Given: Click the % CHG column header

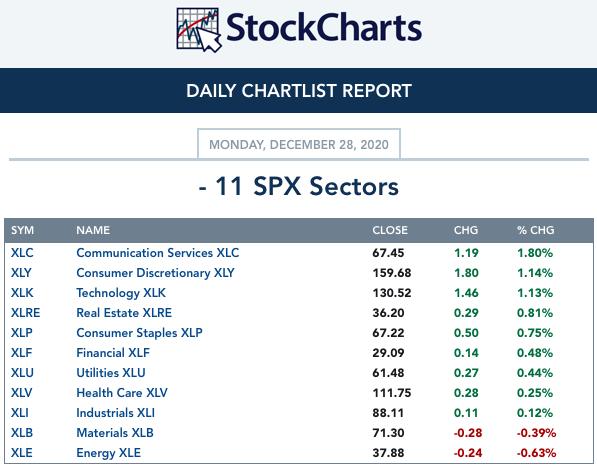Looking at the screenshot, I should pos(535,230).
